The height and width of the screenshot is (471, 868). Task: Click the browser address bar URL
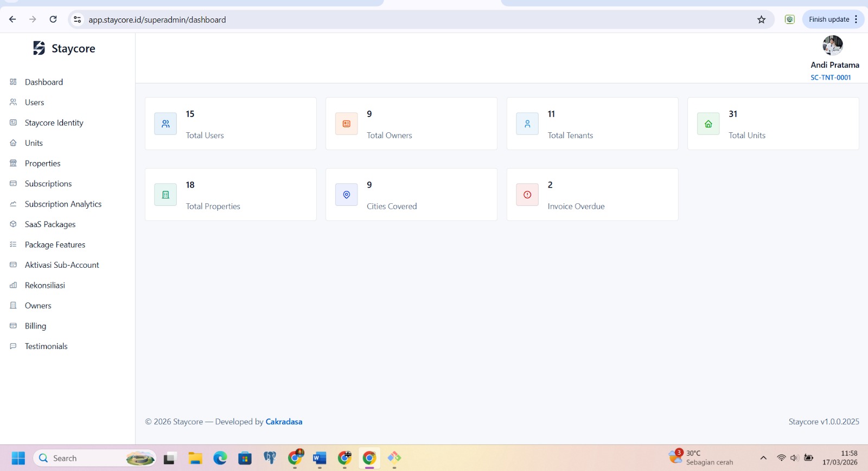157,20
